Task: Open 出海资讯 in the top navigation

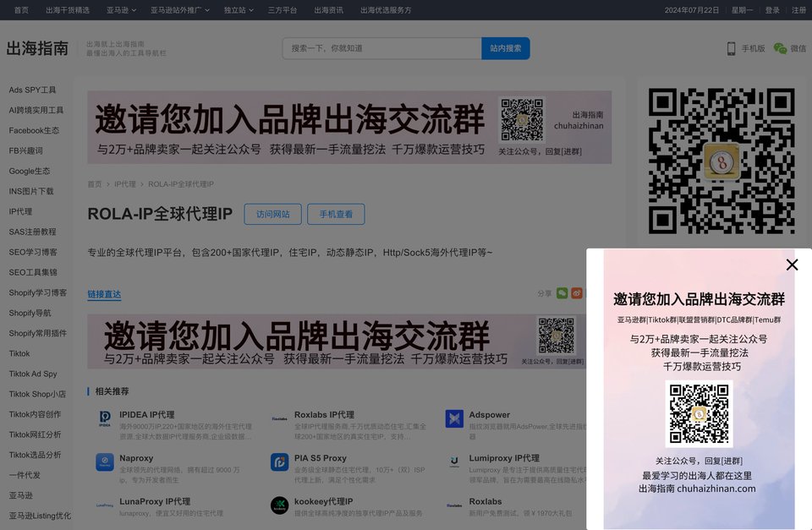Action: click(329, 10)
